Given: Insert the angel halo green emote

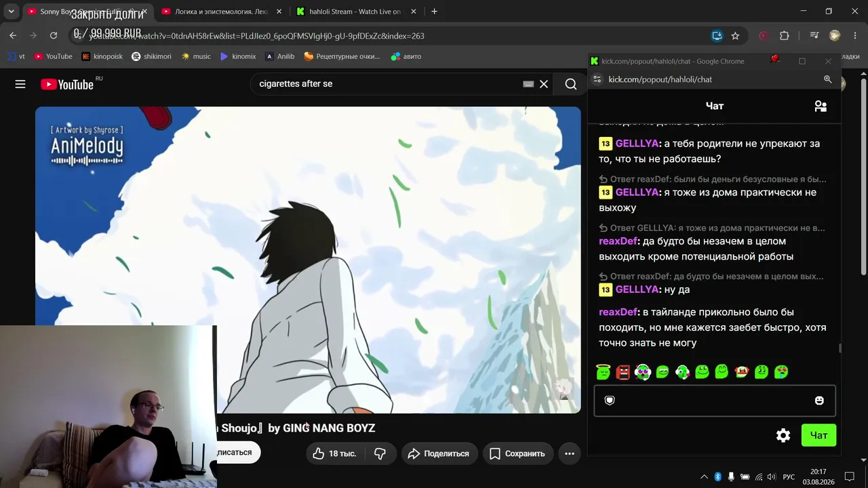Looking at the screenshot, I should (x=603, y=371).
